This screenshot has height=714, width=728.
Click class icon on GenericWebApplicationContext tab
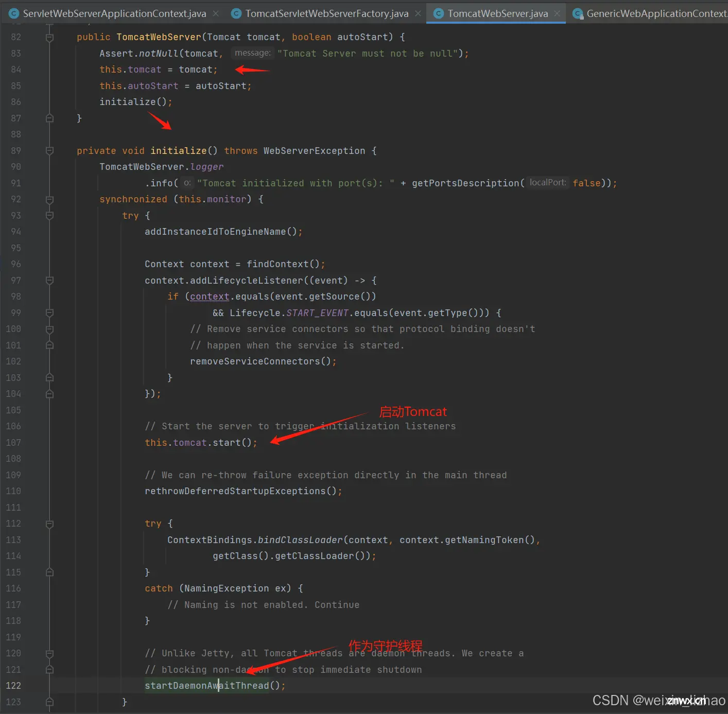[x=578, y=14]
